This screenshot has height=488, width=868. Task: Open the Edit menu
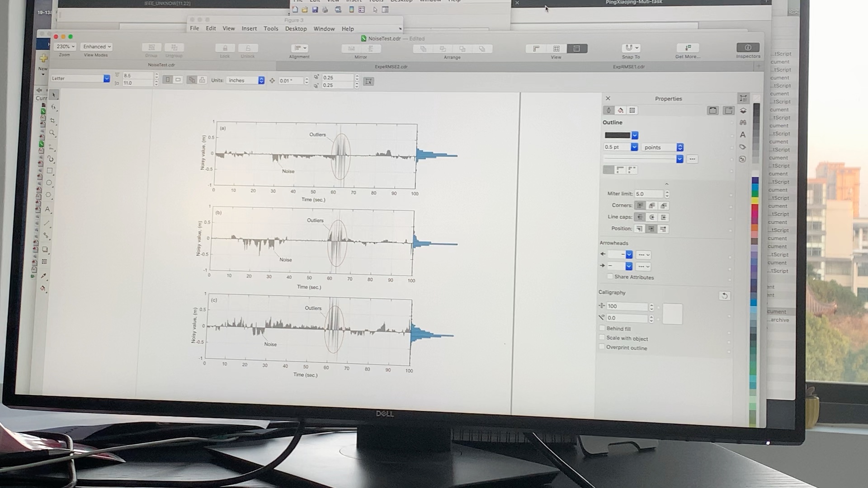(x=211, y=28)
